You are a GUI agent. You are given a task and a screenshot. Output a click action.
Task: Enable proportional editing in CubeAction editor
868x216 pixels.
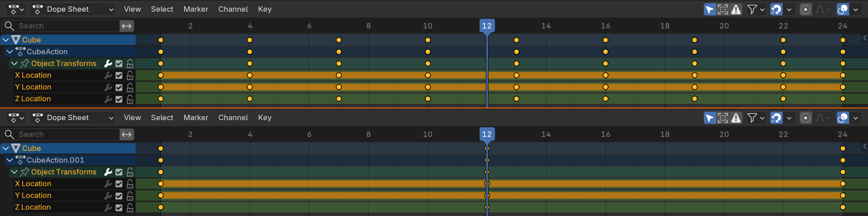click(806, 9)
